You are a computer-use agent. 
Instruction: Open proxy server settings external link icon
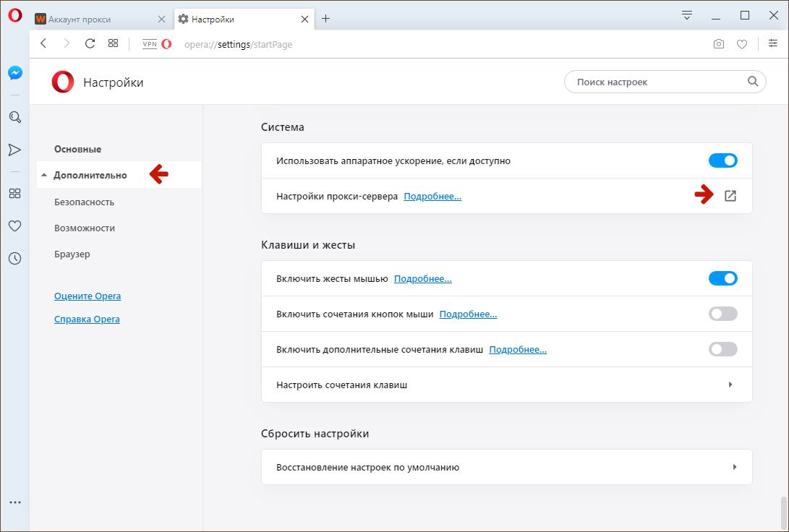pos(730,196)
